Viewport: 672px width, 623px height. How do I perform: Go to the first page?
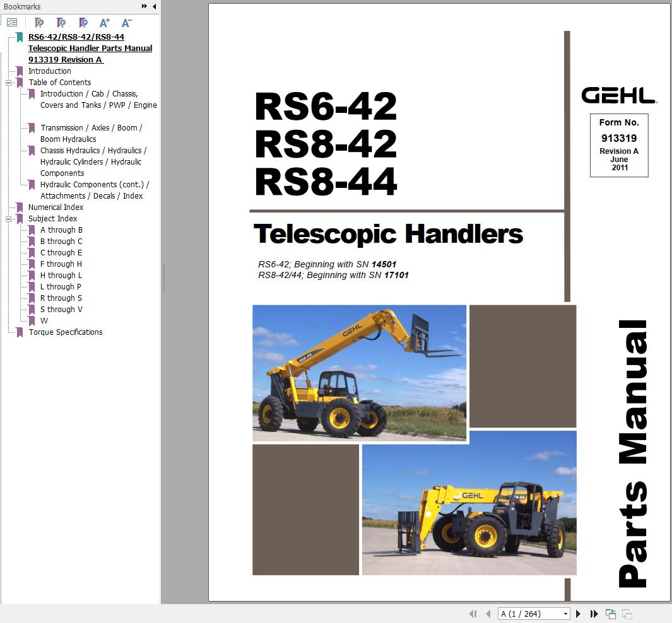tap(473, 614)
